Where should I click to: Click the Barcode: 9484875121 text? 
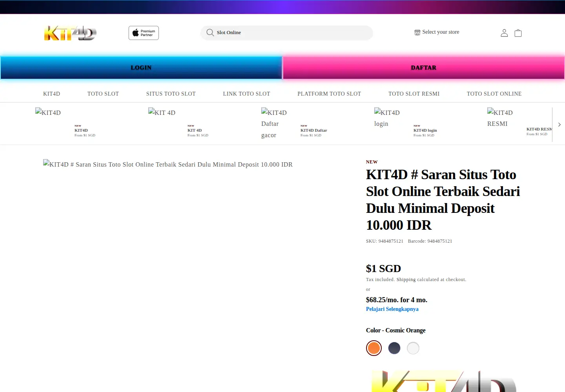tap(430, 241)
